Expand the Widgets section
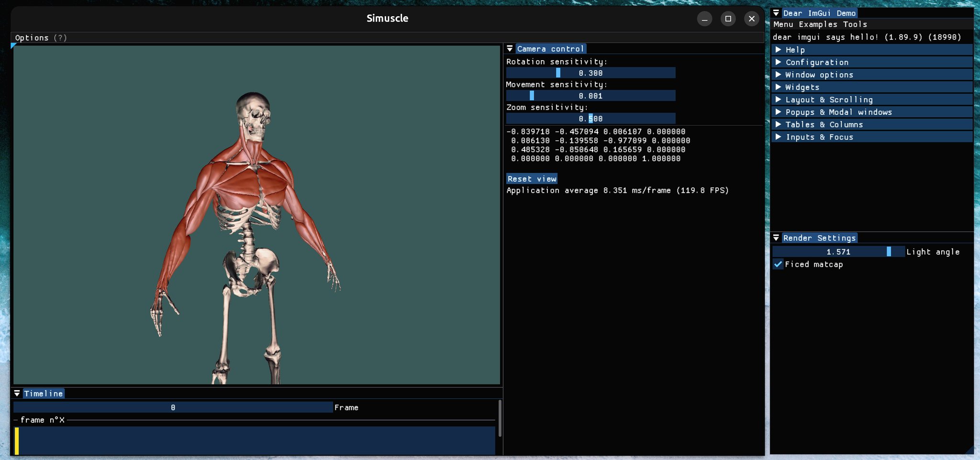980x460 pixels. click(872, 87)
